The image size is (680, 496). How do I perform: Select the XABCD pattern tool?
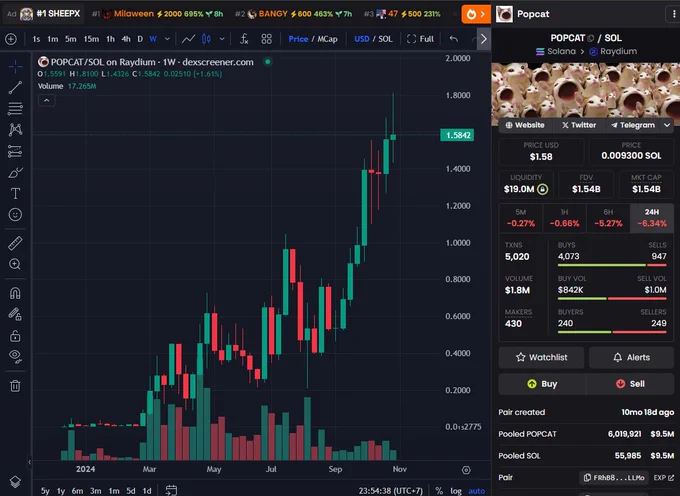tap(15, 130)
